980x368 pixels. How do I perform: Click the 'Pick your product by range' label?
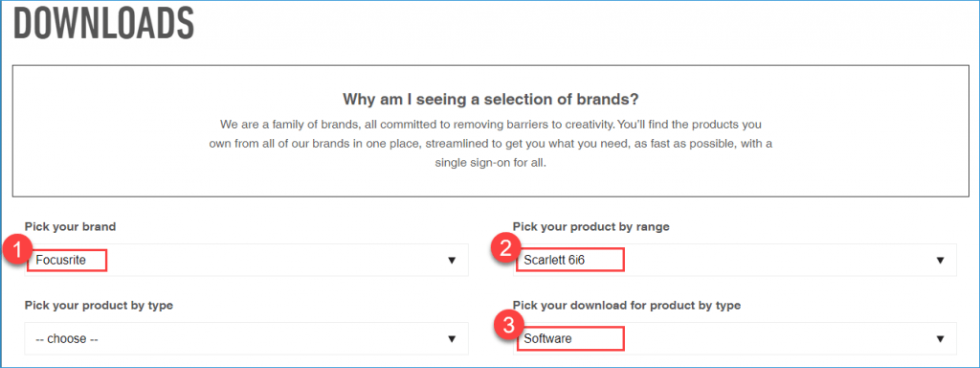(x=590, y=226)
